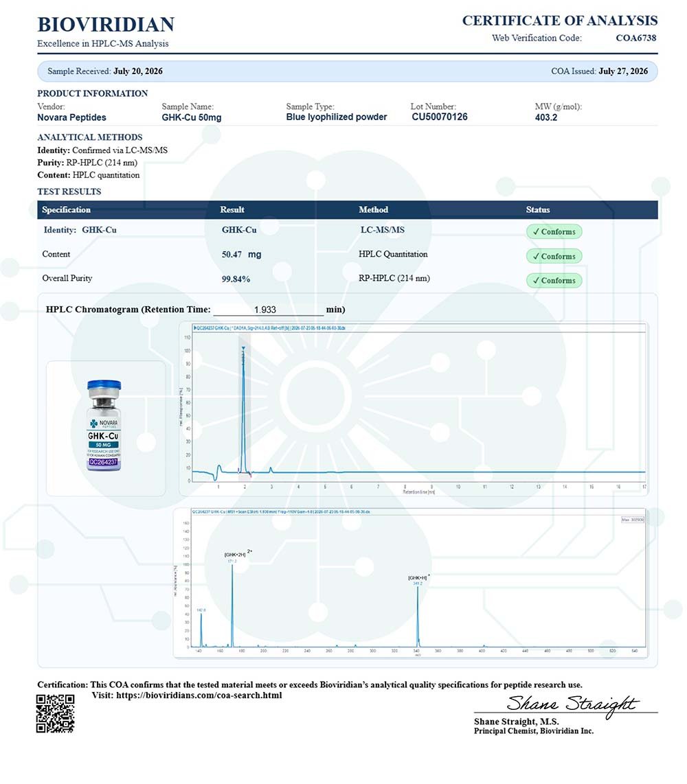Click the retention time field showing 1.933
Viewport: 687px width, 784px height.
(x=268, y=310)
